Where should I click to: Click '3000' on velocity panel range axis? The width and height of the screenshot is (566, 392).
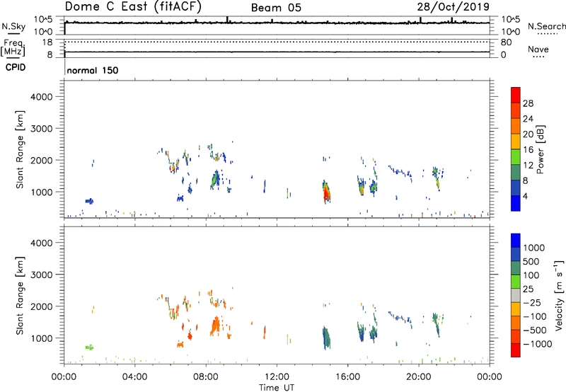41,275
